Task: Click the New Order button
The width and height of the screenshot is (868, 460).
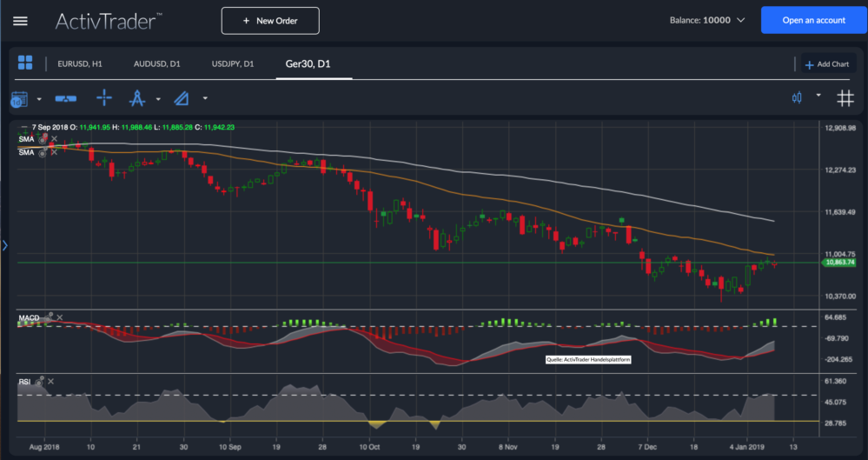Action: pyautogui.click(x=270, y=21)
